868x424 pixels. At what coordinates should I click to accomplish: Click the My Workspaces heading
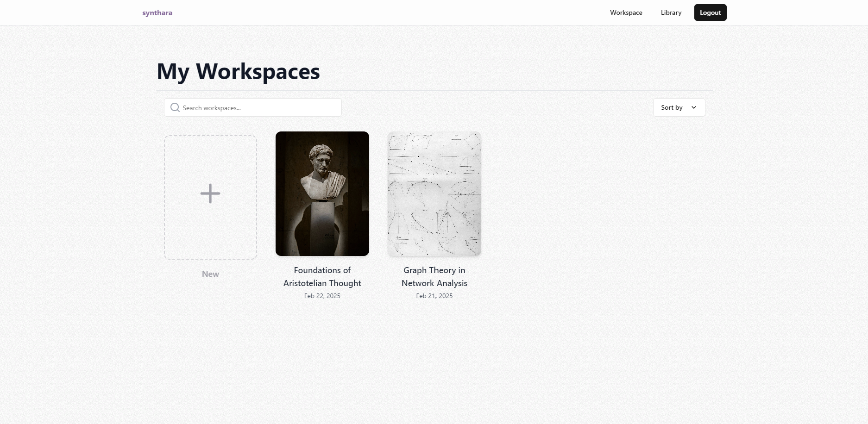[238, 72]
